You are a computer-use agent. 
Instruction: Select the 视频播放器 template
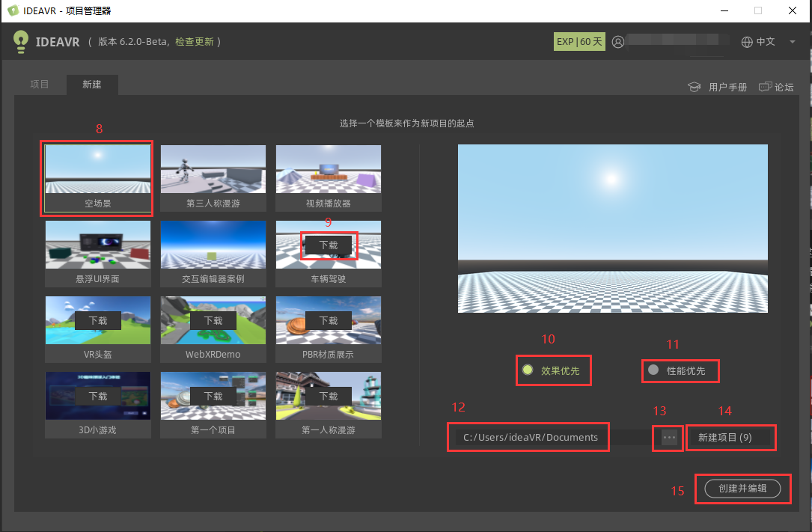[x=329, y=178]
